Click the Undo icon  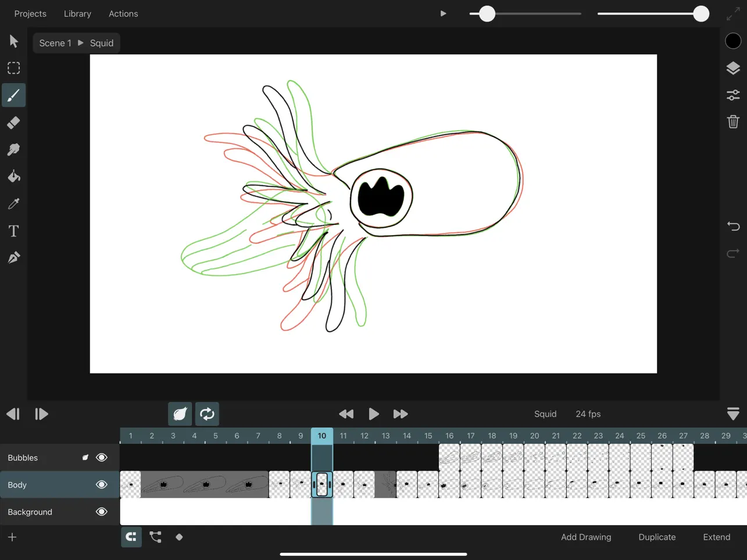tap(732, 226)
